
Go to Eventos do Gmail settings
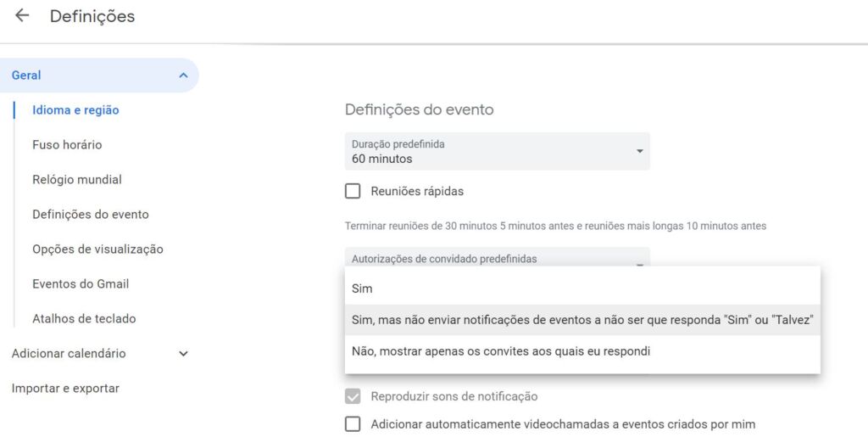pos(81,284)
